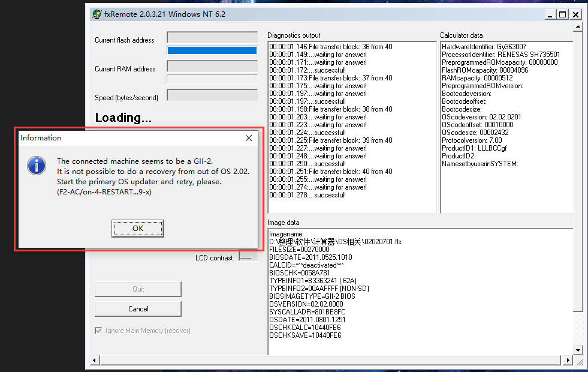The height and width of the screenshot is (372, 588).
Task: Click the vertical scrollbar down arrow
Action: coord(578,350)
